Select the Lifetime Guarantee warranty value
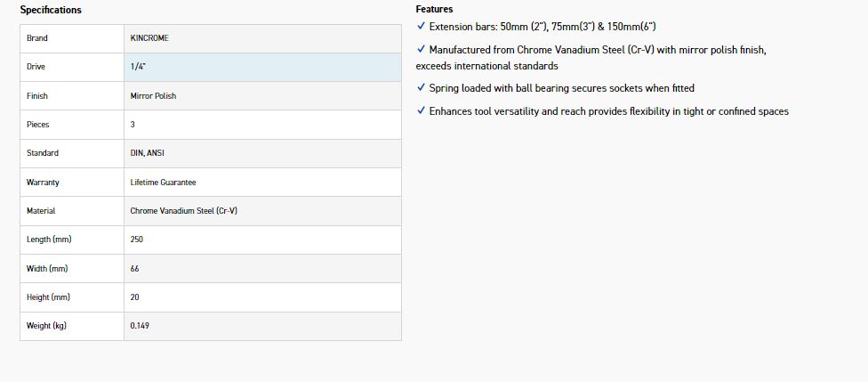The height and width of the screenshot is (382, 868). point(163,183)
